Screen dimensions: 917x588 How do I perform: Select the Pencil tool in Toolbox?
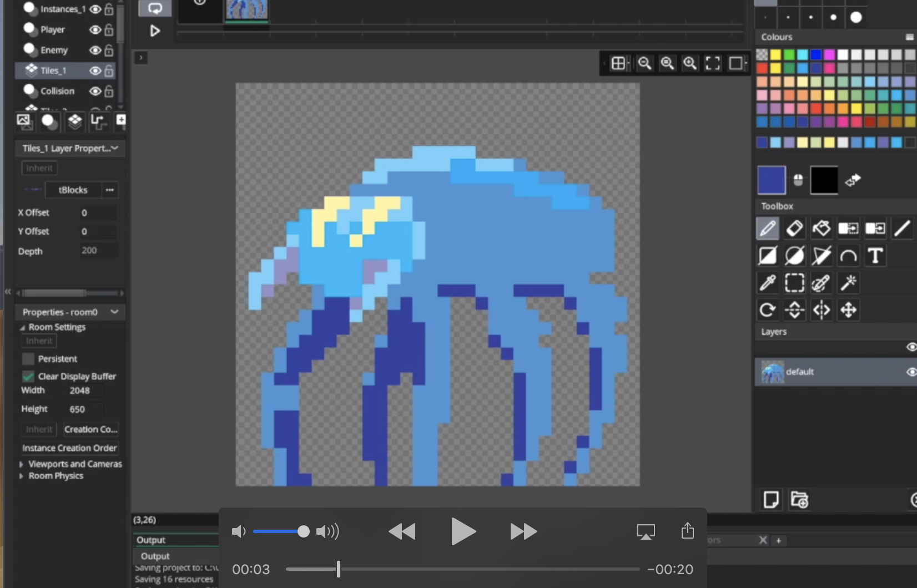768,228
